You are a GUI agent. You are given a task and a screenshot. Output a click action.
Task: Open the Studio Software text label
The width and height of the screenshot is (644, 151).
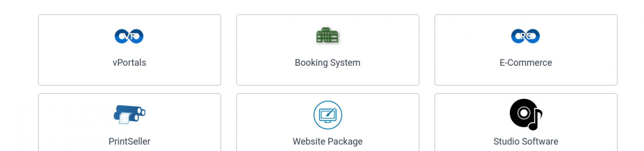point(526,141)
